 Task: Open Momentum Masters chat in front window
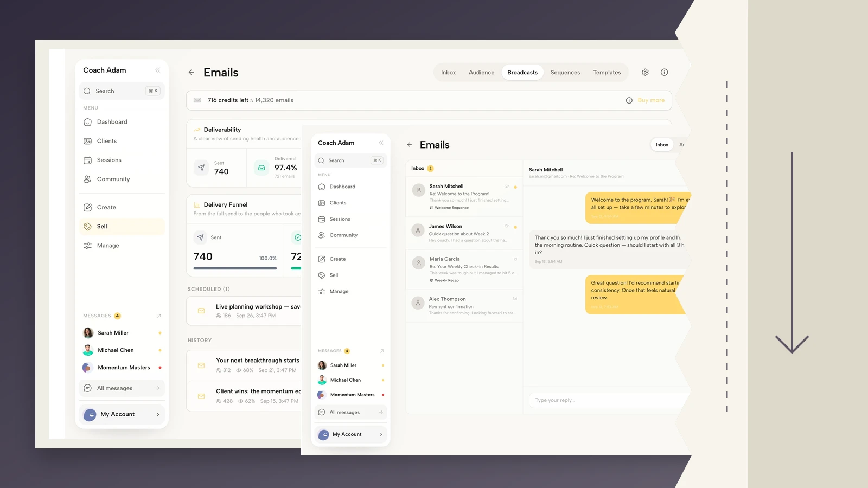[x=350, y=395]
